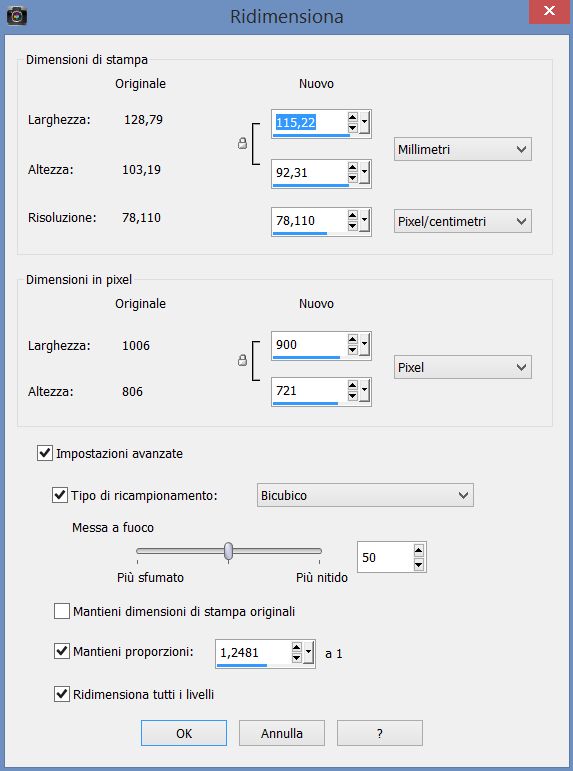The image size is (573, 771).
Task: Uncheck Impostazioni avanzate checkbox
Action: tap(45, 453)
